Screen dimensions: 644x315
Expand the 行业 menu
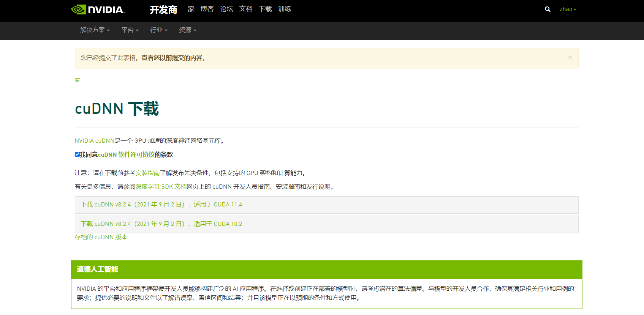pyautogui.click(x=159, y=30)
